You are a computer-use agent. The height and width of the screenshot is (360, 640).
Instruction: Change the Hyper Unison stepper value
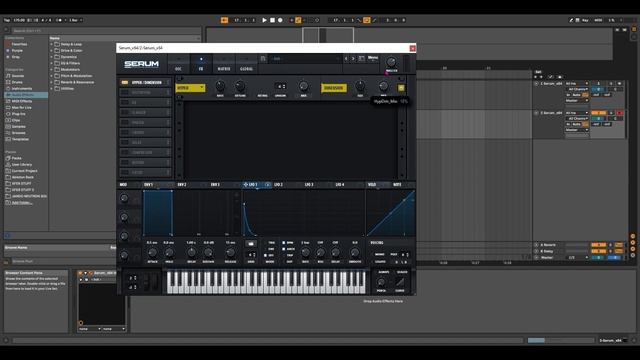[x=280, y=87]
